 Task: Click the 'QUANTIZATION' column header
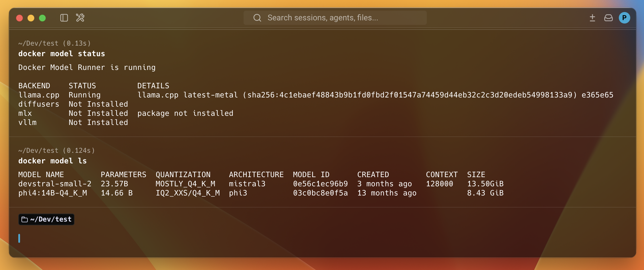(x=183, y=175)
